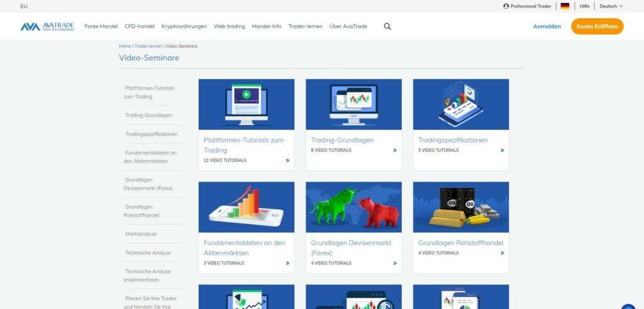This screenshot has height=309, width=644.
Task: Click the arrow icon beside 5 Video Tutorials
Action: (502, 150)
